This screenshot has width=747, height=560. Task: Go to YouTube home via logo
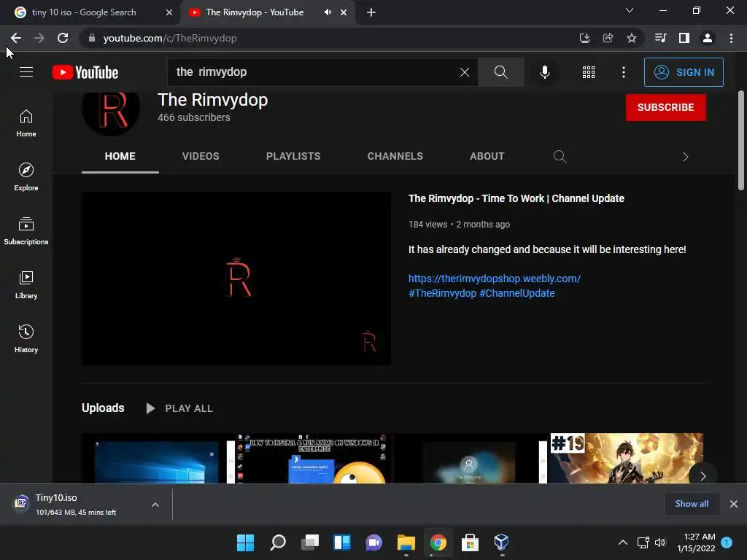coord(85,72)
